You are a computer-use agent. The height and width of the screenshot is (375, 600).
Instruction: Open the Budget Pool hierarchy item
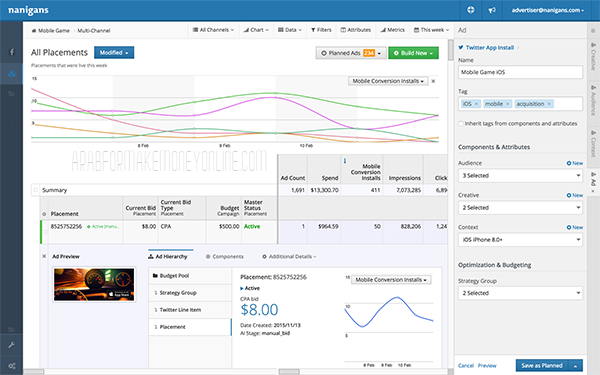pyautogui.click(x=190, y=276)
